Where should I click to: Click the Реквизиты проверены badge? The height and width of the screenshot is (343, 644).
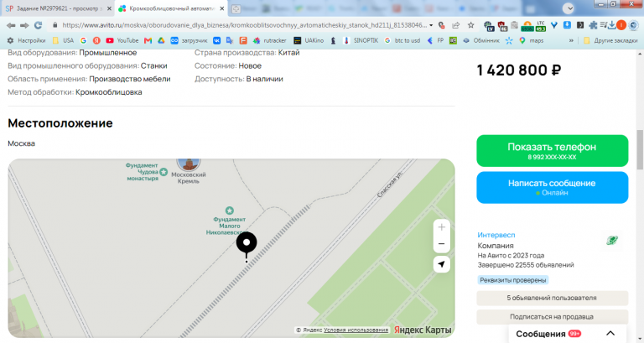pyautogui.click(x=513, y=280)
